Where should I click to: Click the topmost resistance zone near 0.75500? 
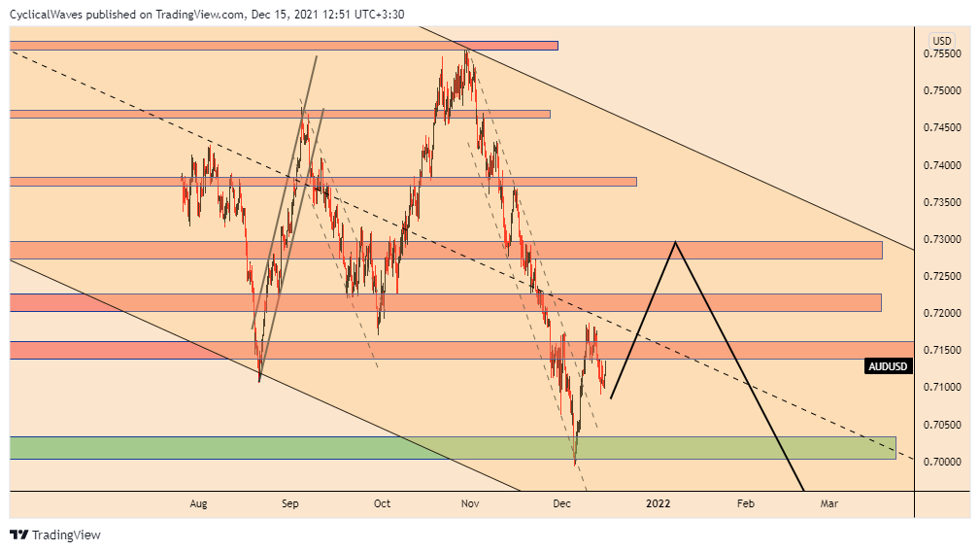pos(284,46)
